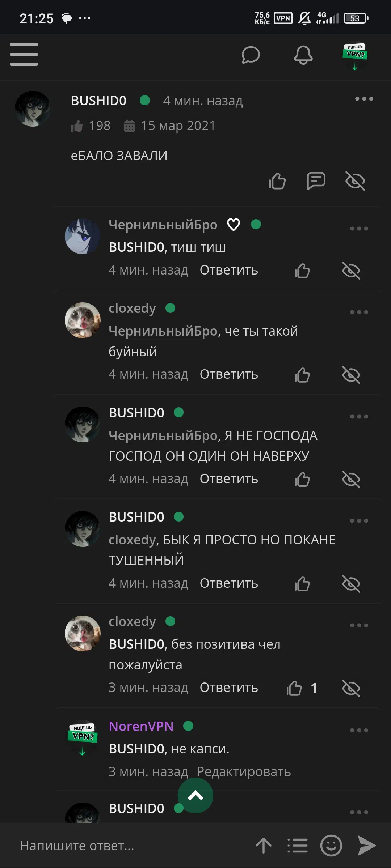
Task: Tap the green scroll-up chevron button
Action: coord(195,796)
